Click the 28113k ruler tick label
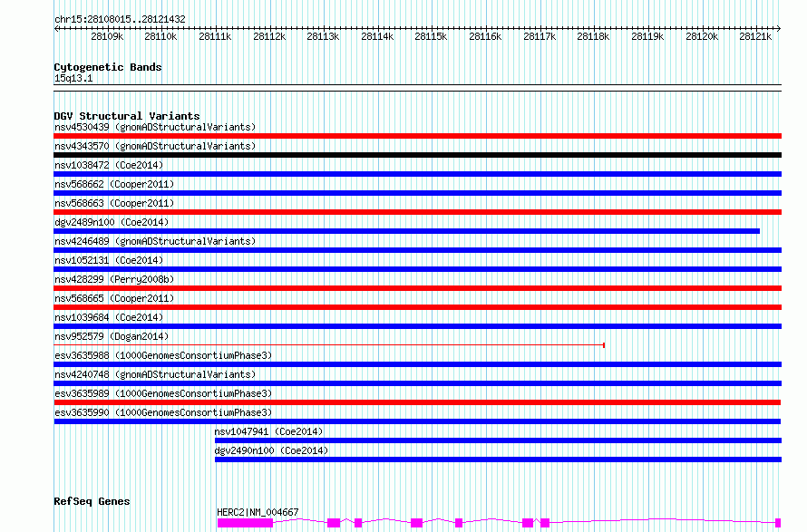The image size is (807, 532). [323, 37]
